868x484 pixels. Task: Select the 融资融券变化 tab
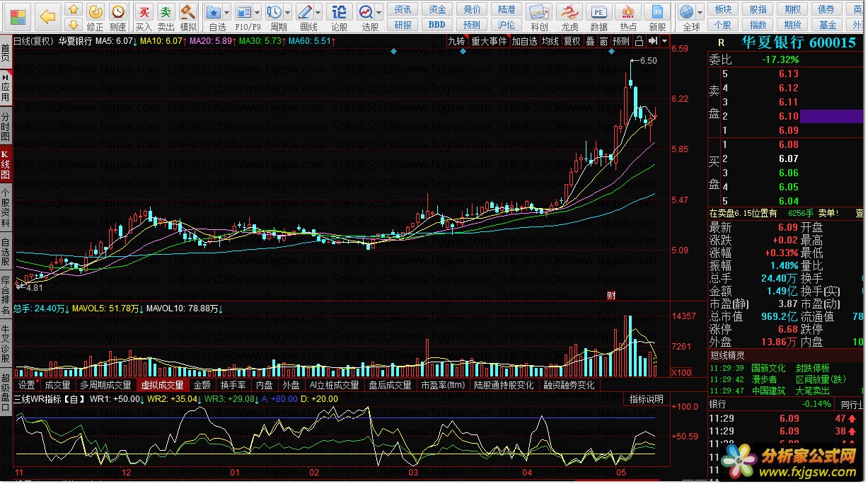pos(569,386)
